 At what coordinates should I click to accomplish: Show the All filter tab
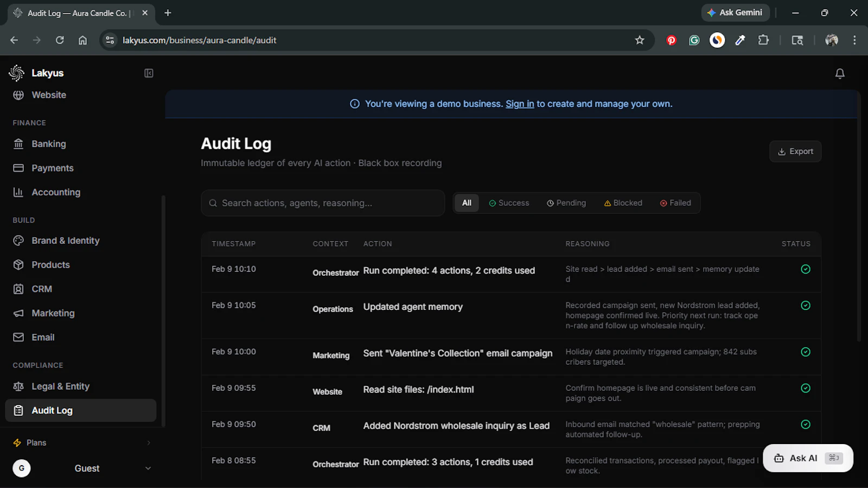[467, 203]
